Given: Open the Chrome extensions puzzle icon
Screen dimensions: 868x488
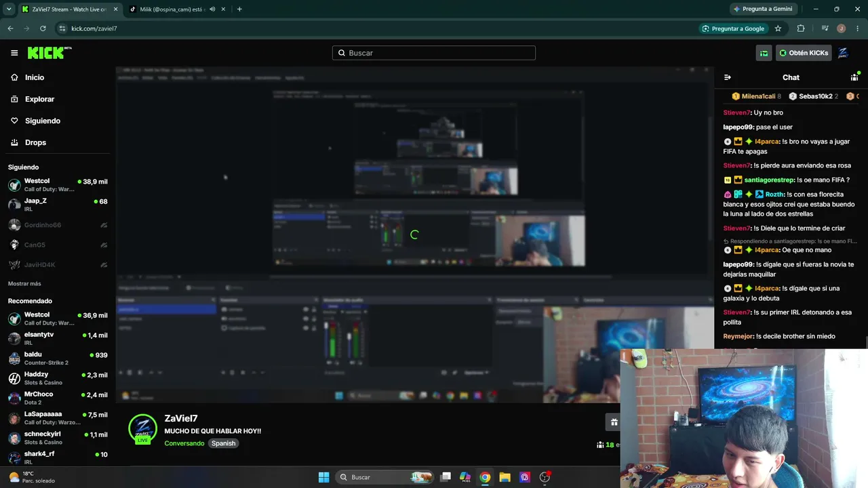Looking at the screenshot, I should (801, 28).
